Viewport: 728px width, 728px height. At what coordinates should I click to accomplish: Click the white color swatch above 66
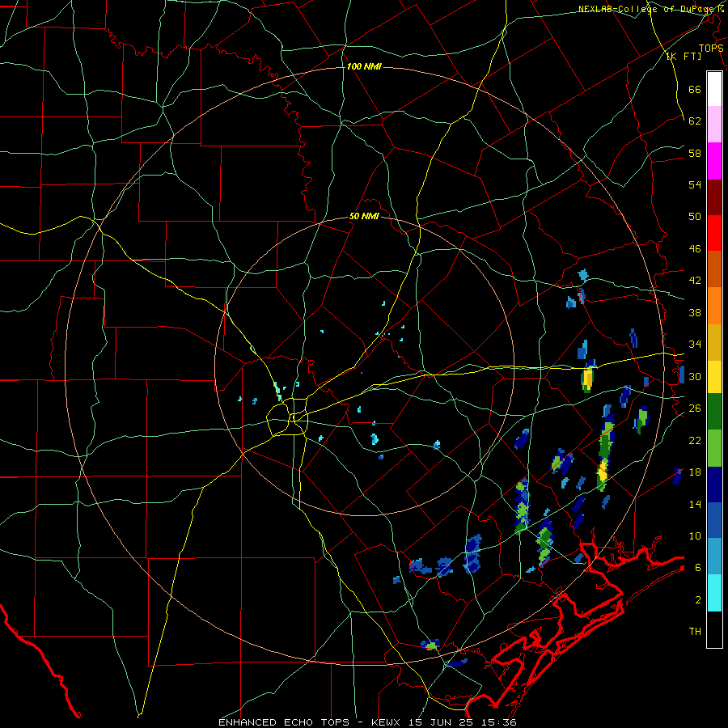pyautogui.click(x=714, y=89)
